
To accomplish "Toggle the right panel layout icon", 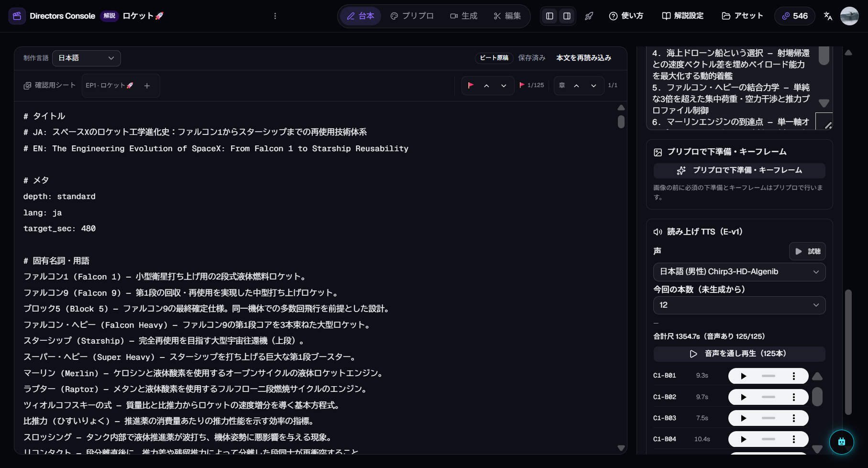I will click(x=567, y=16).
